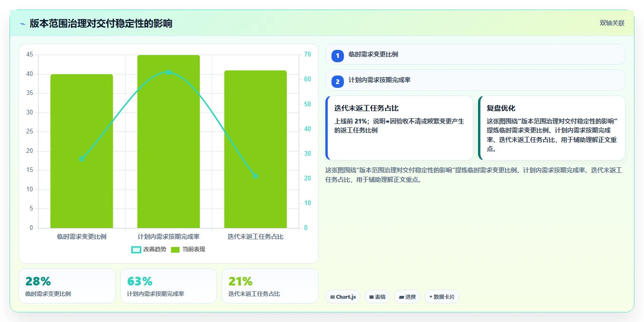The width and height of the screenshot is (644, 322).
Task: Click right axis value 70
Action: tap(307, 55)
